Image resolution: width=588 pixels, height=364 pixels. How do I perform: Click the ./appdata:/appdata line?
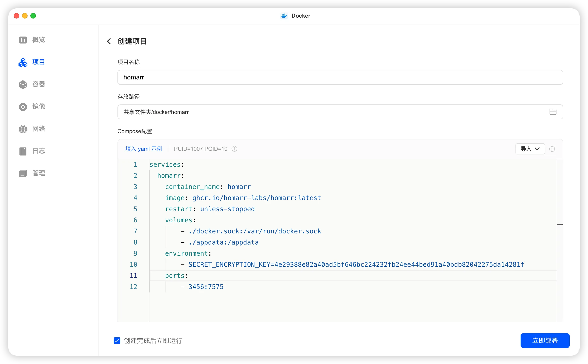pyautogui.click(x=219, y=242)
